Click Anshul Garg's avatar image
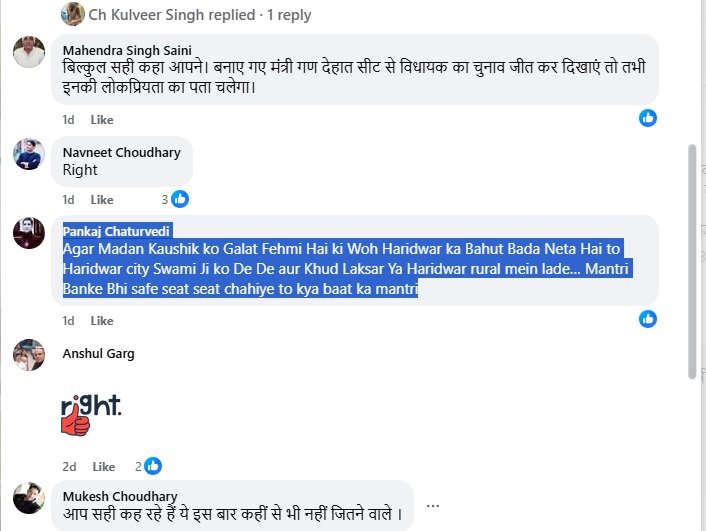The height and width of the screenshot is (531, 706). click(29, 355)
